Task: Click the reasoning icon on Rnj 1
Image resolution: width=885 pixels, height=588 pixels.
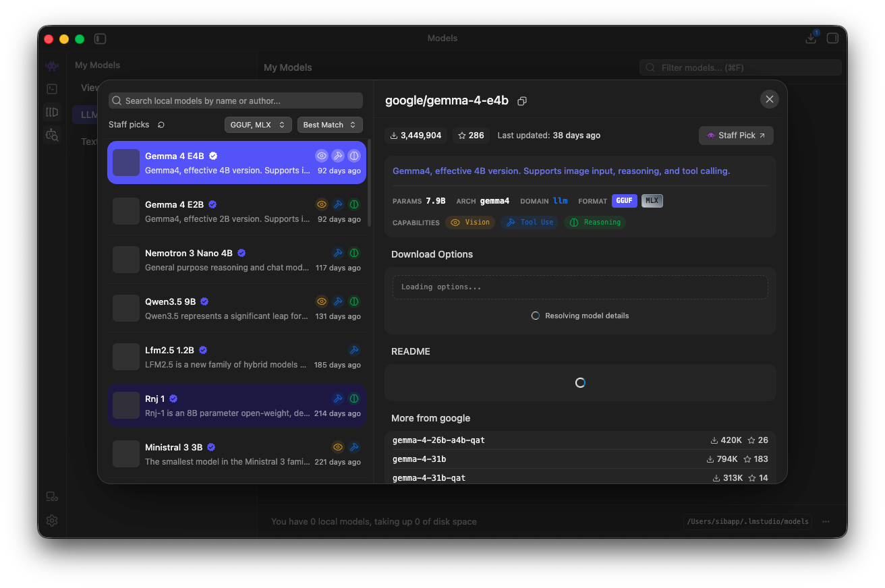Action: tap(354, 399)
